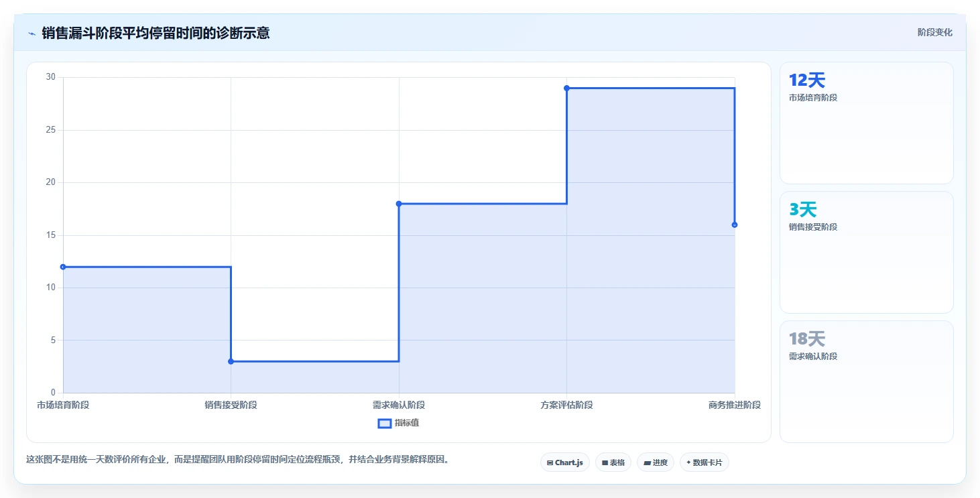Click the chart title 销售漏斗阶段平均停留时间的诊断示意

(x=156, y=33)
